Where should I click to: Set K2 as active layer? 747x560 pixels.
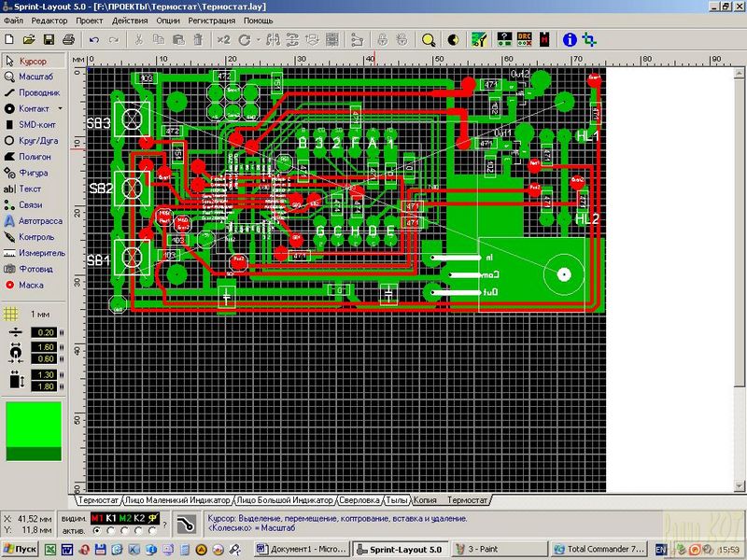tap(139, 530)
